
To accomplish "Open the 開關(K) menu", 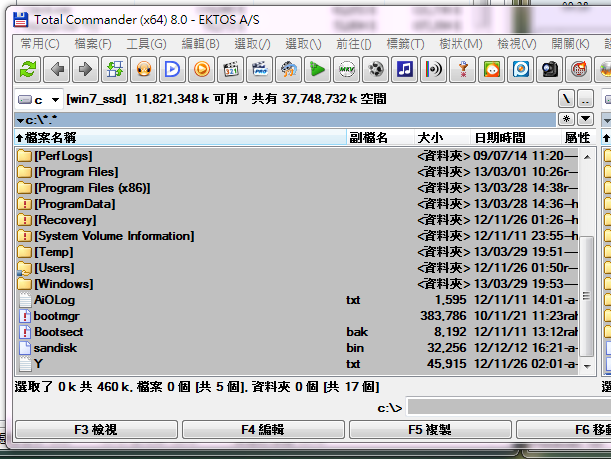I will (x=570, y=44).
